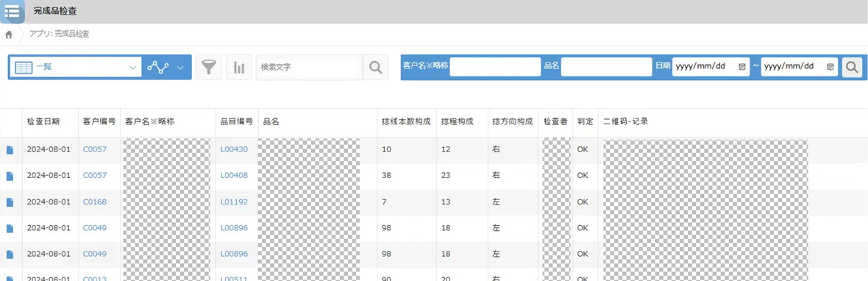
Task: Open record detail icon for L00408 row
Action: (x=10, y=176)
